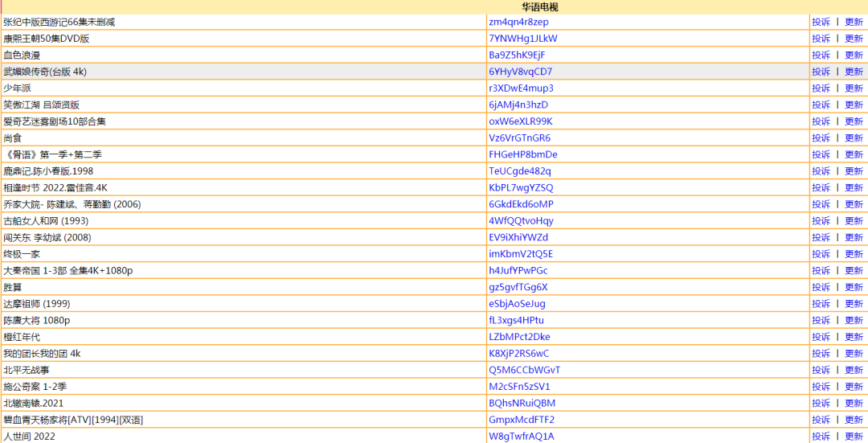Select title text 少年派
The width and height of the screenshot is (868, 443).
click(17, 88)
